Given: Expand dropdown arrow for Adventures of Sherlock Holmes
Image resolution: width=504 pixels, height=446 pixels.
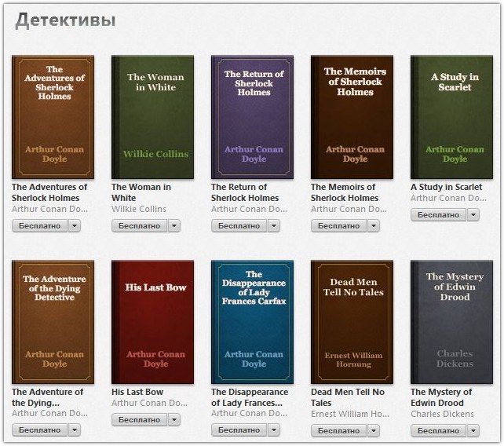Looking at the screenshot, I should [75, 225].
